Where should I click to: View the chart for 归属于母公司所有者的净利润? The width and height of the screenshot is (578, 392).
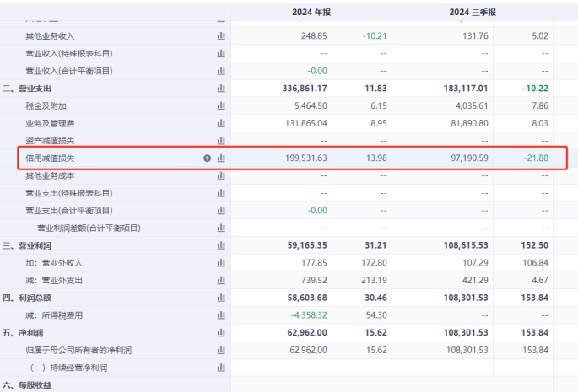click(x=221, y=350)
